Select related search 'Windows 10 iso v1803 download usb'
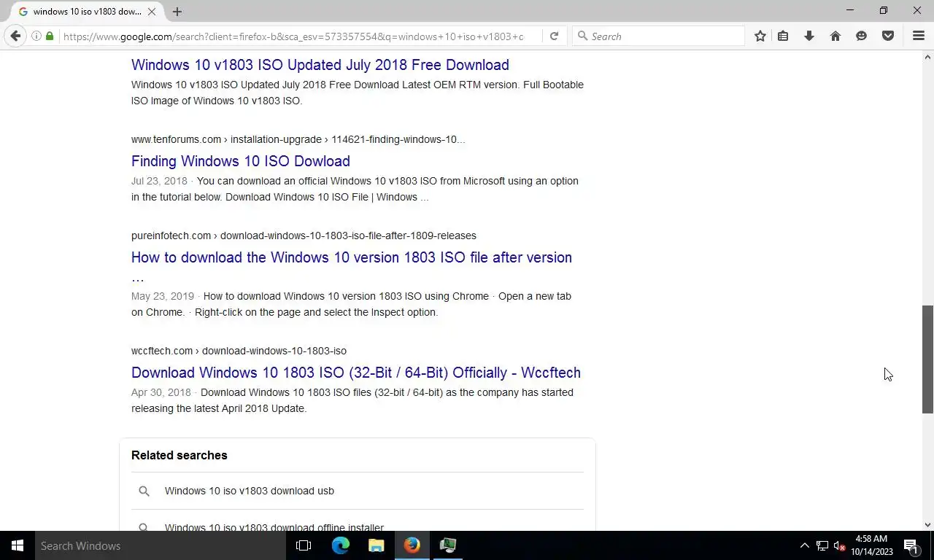The image size is (934, 560). 250,491
